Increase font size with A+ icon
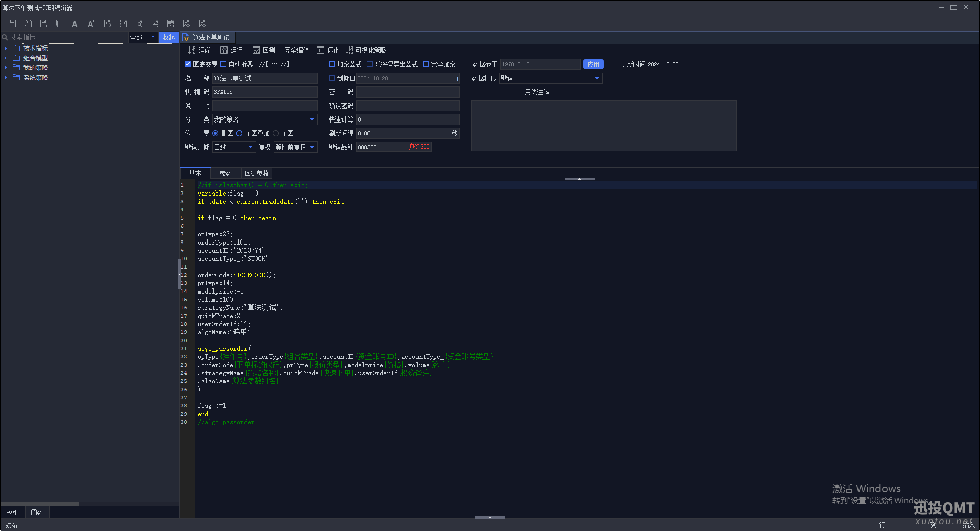The height and width of the screenshot is (531, 980). [91, 23]
